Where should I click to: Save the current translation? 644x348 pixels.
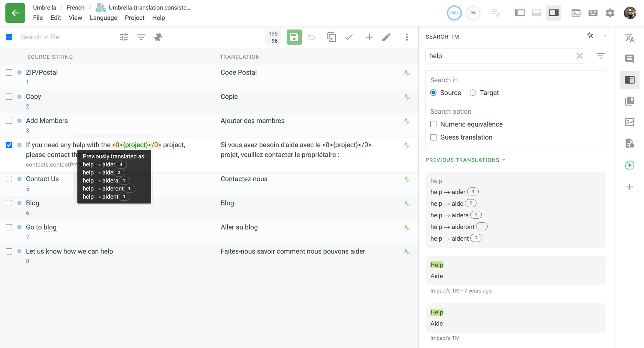[294, 37]
